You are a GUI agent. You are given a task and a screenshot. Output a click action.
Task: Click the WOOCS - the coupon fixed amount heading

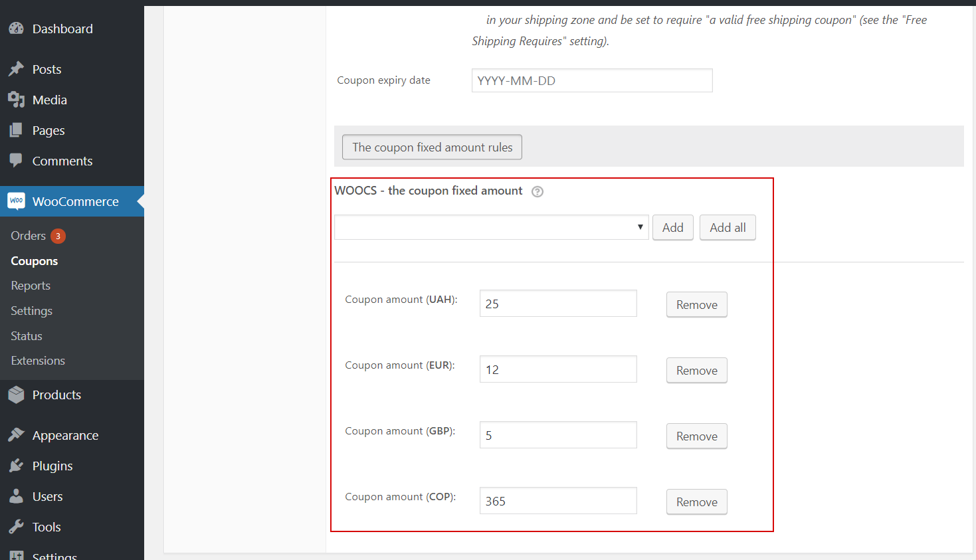(x=429, y=191)
